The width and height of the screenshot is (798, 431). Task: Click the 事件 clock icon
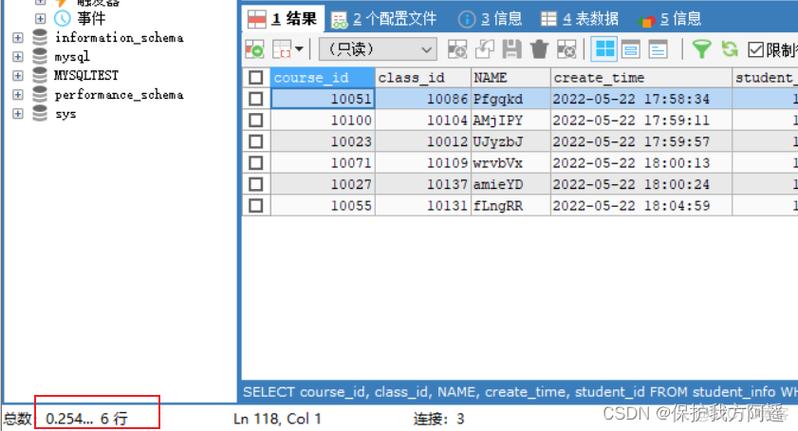62,18
